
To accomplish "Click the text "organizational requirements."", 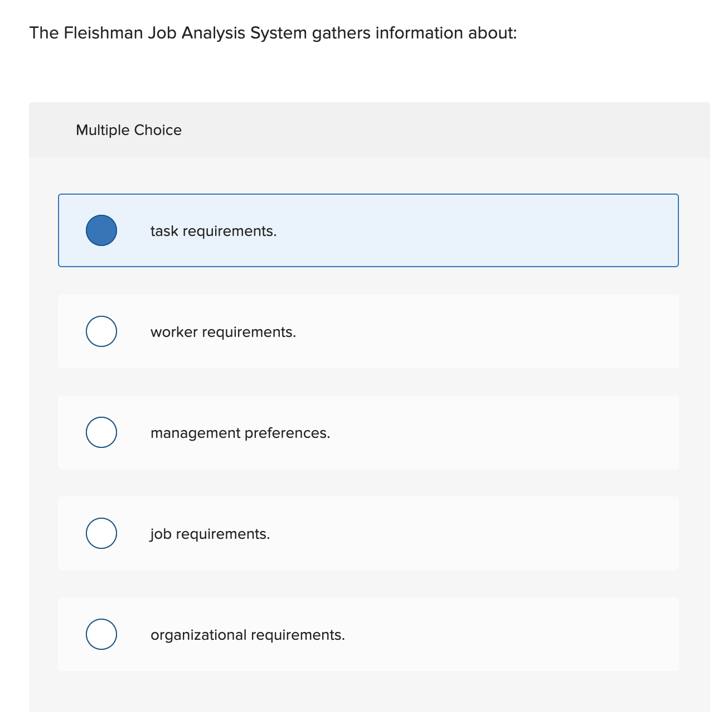I will [x=247, y=634].
